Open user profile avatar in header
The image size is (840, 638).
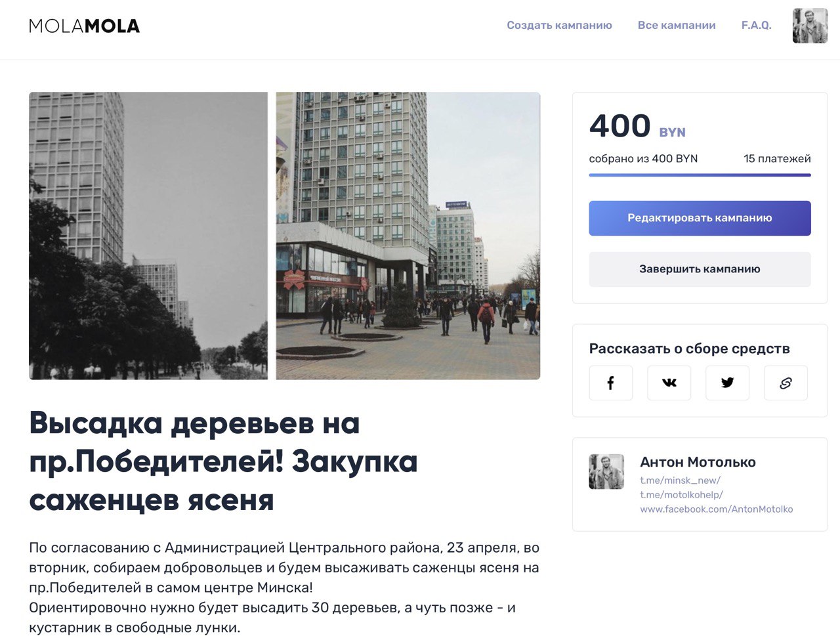pos(810,26)
